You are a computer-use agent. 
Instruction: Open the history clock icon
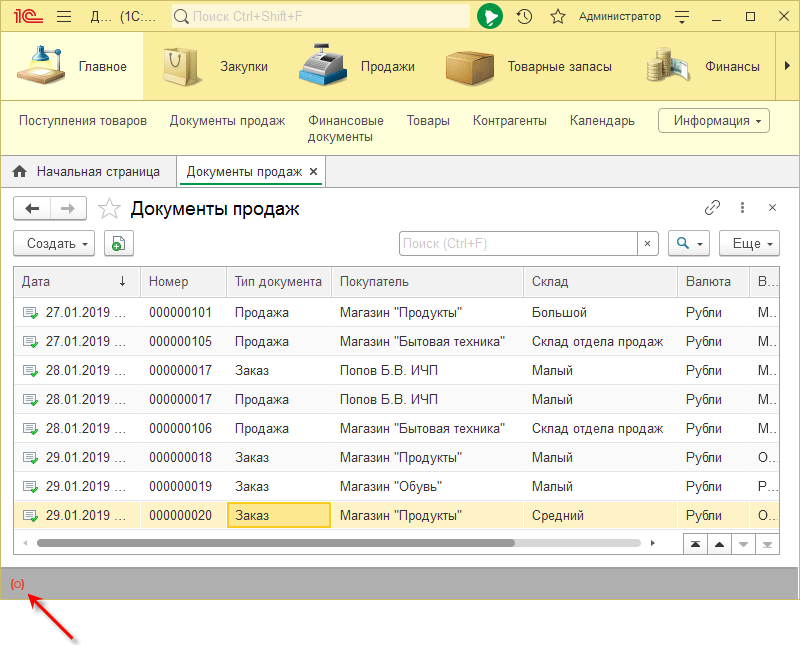[x=524, y=16]
